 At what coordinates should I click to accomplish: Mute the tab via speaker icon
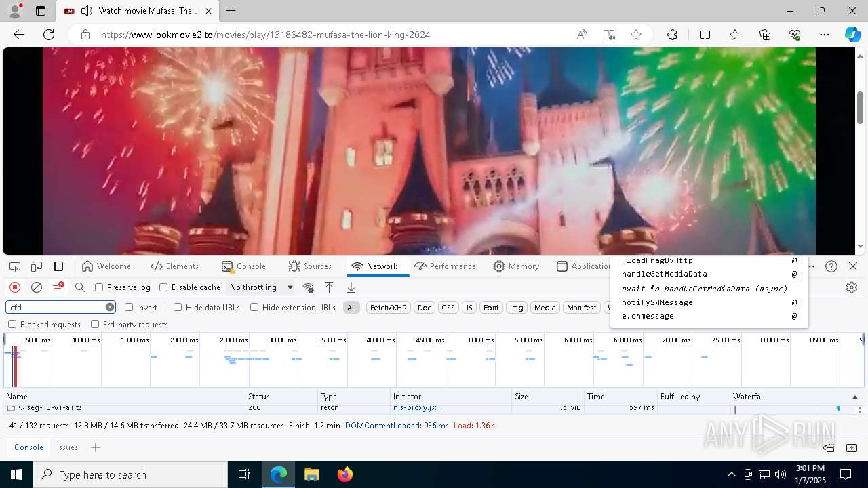coord(87,11)
